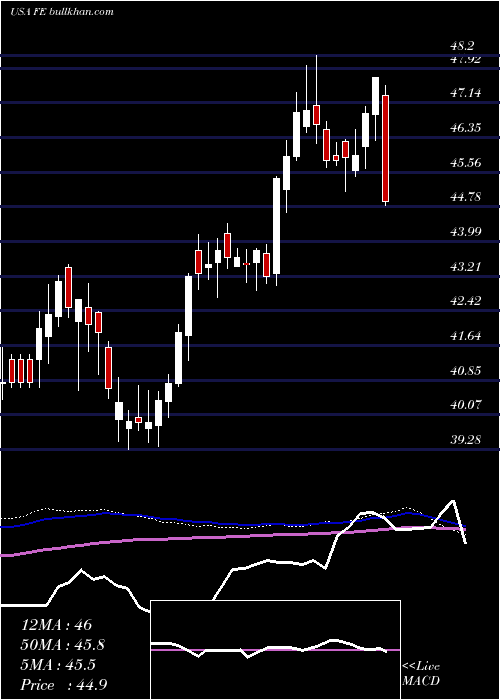Click the '50MA : 45.8' reading
The image size is (500, 700).
click(63, 645)
